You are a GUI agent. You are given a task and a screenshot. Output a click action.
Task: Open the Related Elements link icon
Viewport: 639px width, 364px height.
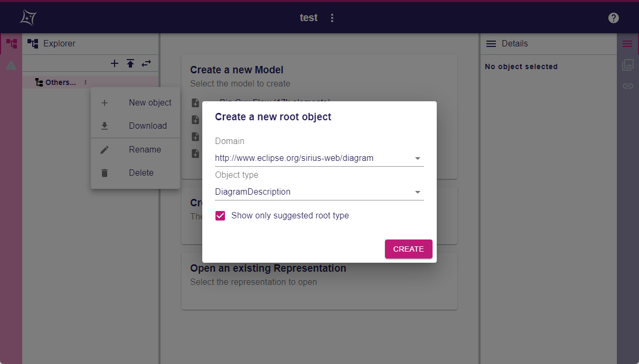point(627,85)
